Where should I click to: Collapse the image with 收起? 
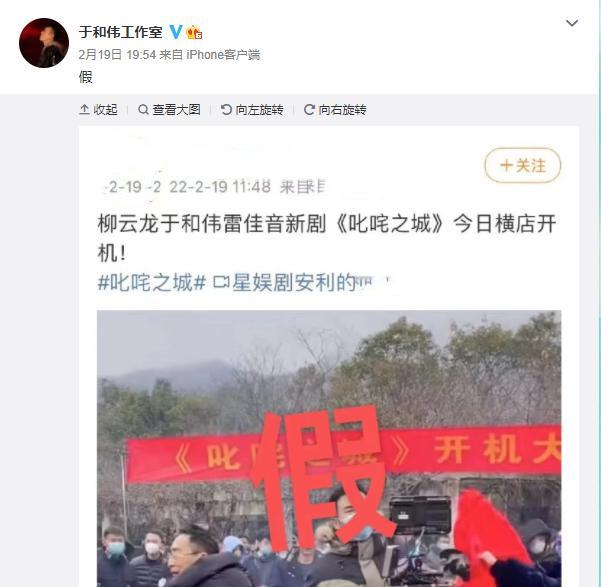[98, 110]
